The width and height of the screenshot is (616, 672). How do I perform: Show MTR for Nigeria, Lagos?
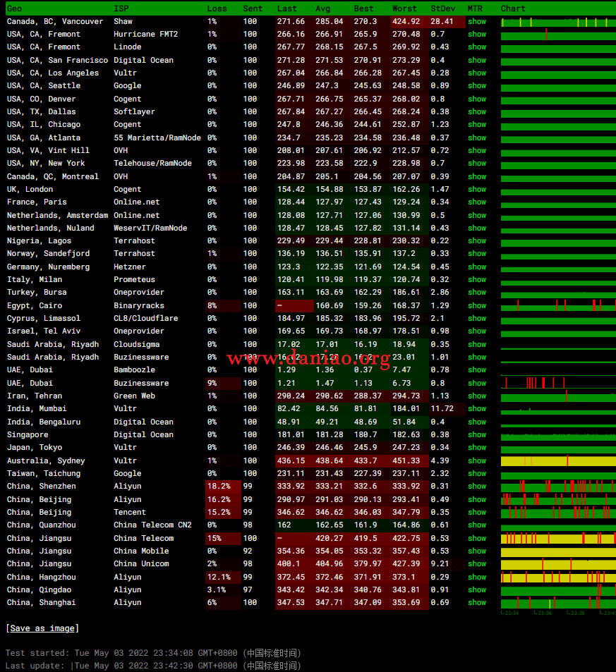tap(477, 241)
